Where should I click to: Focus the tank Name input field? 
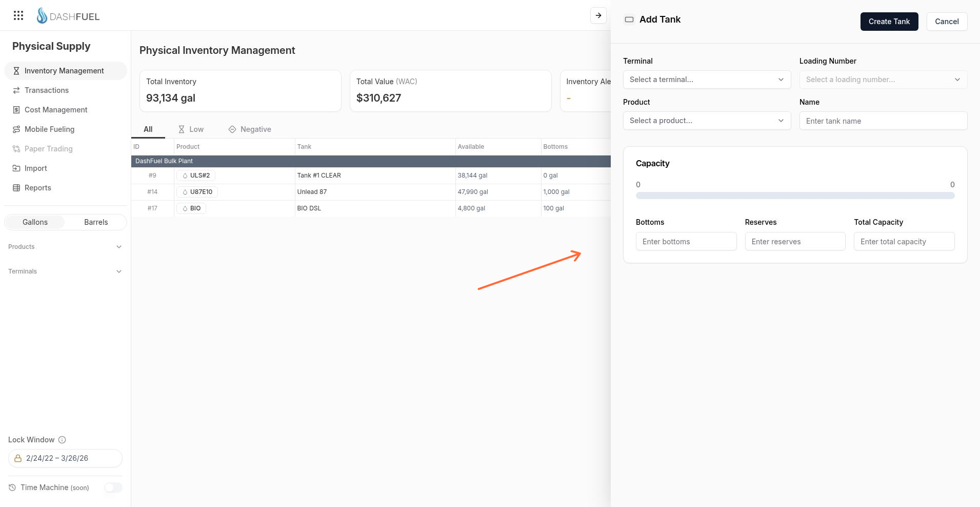(884, 121)
